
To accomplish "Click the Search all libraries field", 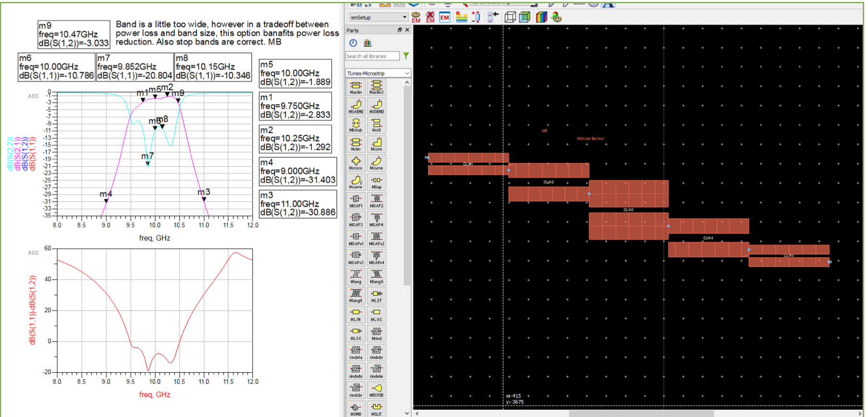I will coord(372,56).
